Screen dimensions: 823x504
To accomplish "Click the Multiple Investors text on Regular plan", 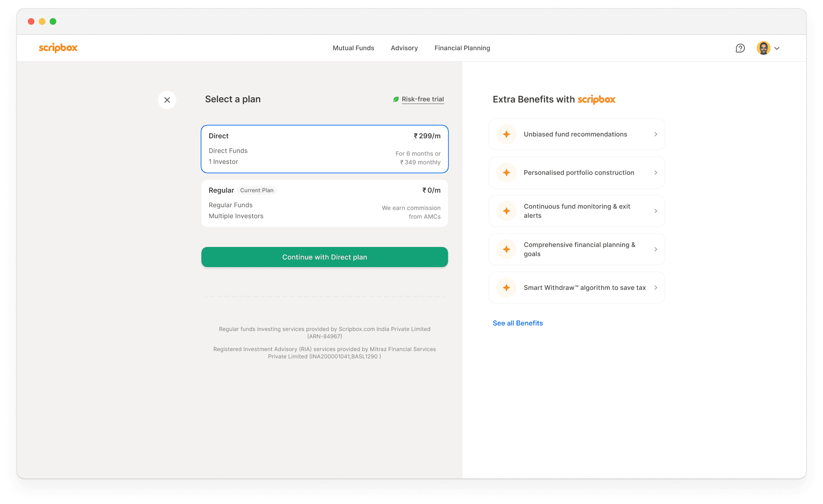I will [x=236, y=216].
